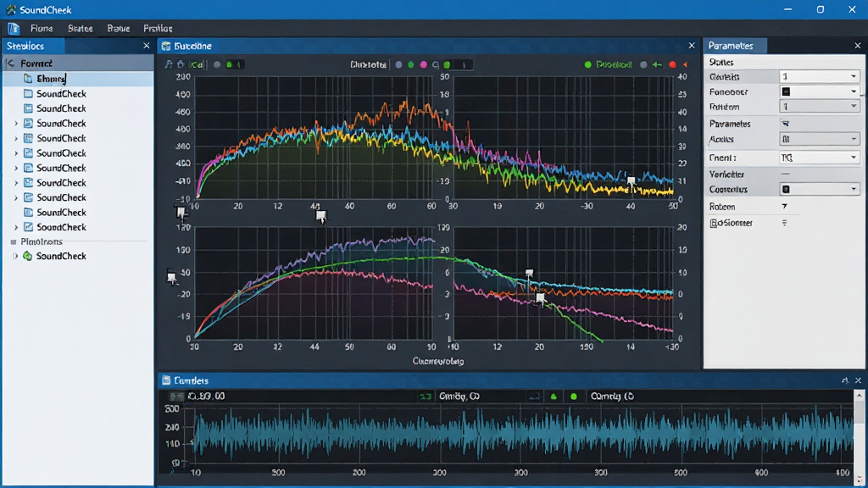Image resolution: width=868 pixels, height=488 pixels.
Task: Click the green icon left of 'Gmilty, CO'
Action: pyautogui.click(x=426, y=396)
